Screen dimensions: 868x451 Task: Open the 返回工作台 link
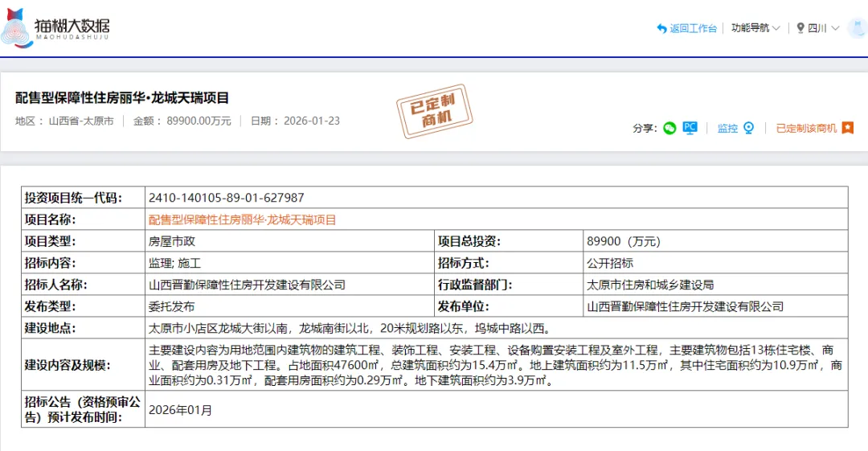[x=693, y=28]
